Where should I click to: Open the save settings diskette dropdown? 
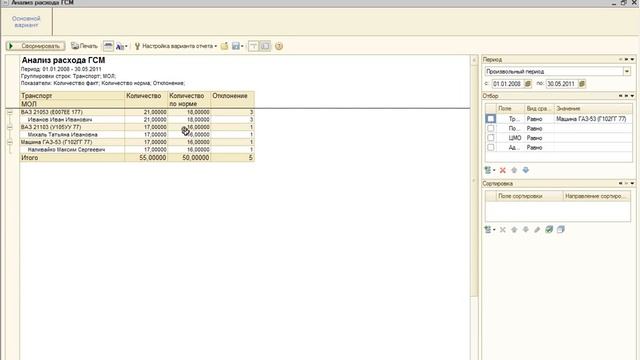(x=238, y=46)
